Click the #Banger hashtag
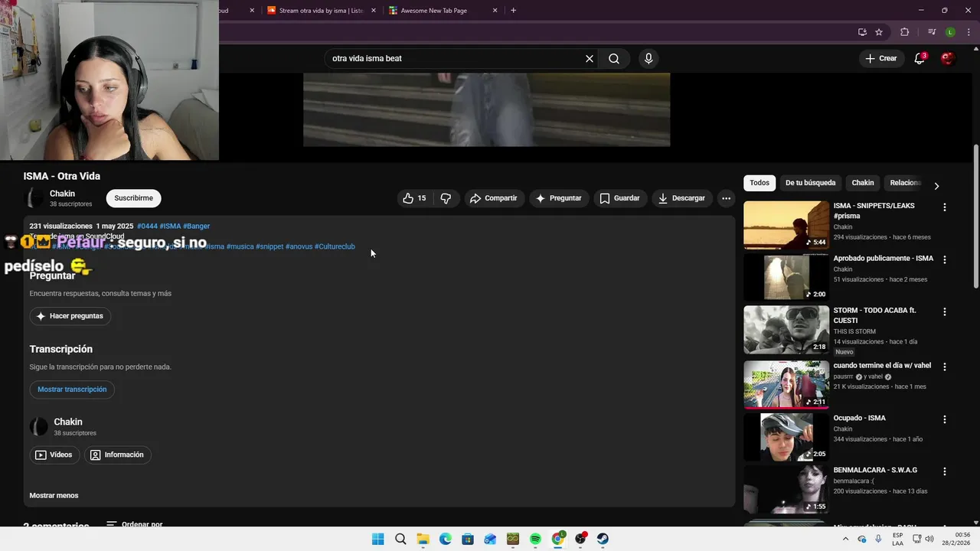The image size is (980, 551). [196, 227]
